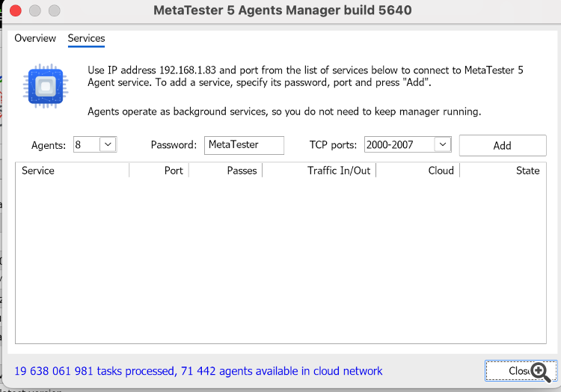The width and height of the screenshot is (561, 392).
Task: Click the gray zoom window button
Action: (54, 11)
